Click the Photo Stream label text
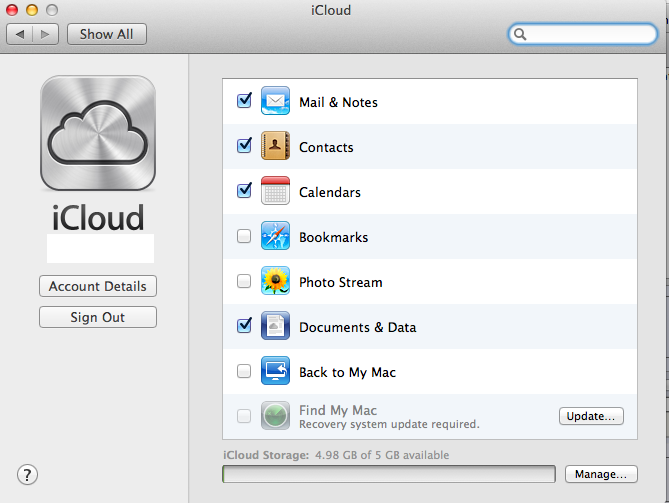 (341, 282)
